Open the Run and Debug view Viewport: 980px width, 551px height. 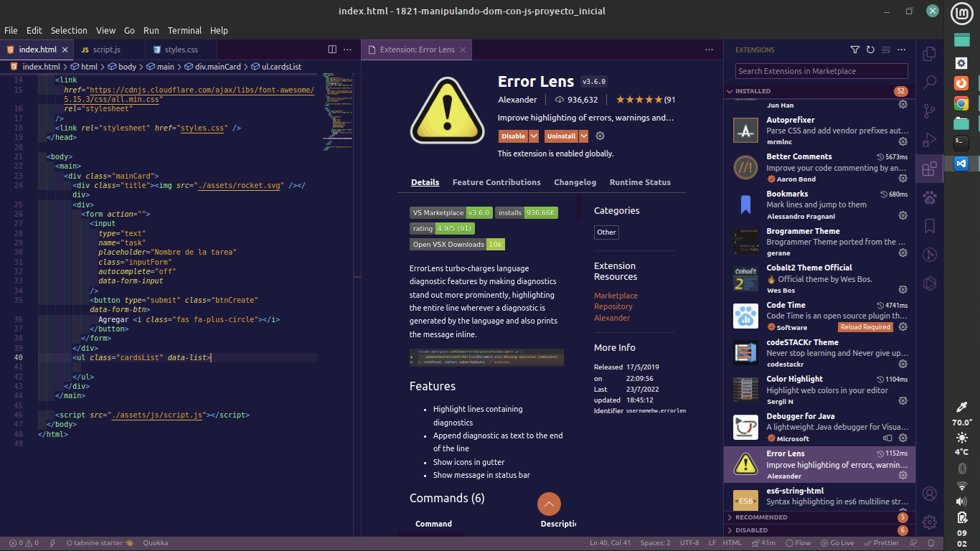click(929, 140)
